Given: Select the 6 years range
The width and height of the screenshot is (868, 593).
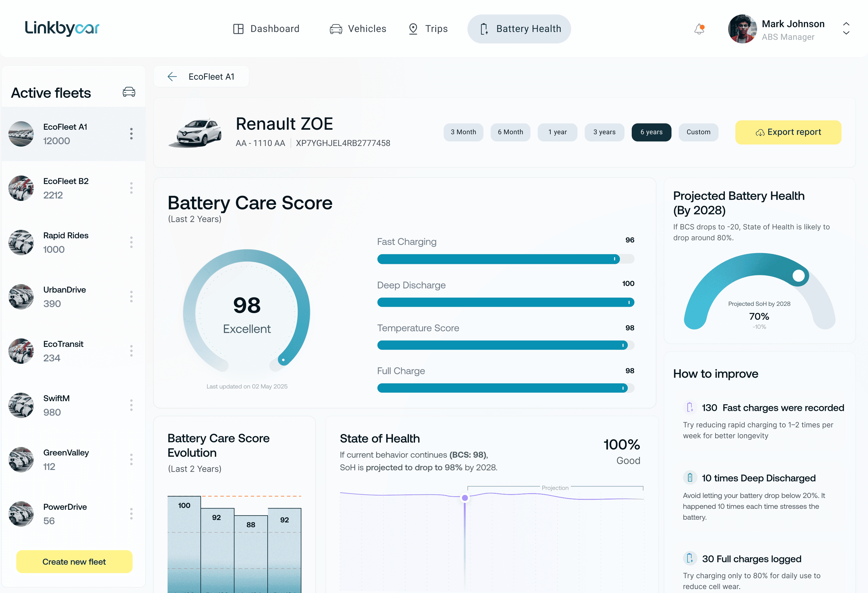Looking at the screenshot, I should [x=651, y=132].
